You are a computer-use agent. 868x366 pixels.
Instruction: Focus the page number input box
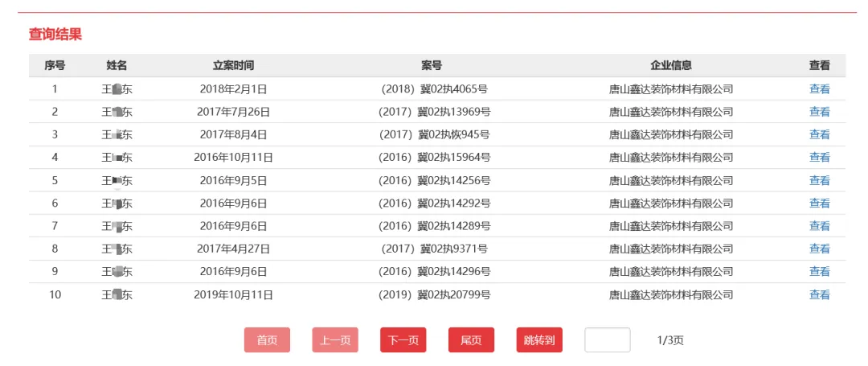pyautogui.click(x=607, y=340)
